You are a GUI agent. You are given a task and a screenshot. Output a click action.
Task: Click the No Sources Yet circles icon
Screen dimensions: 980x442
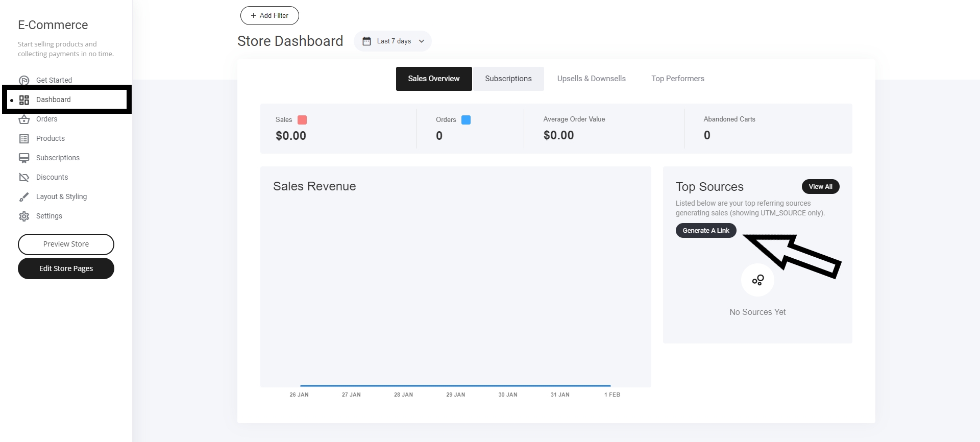click(757, 280)
